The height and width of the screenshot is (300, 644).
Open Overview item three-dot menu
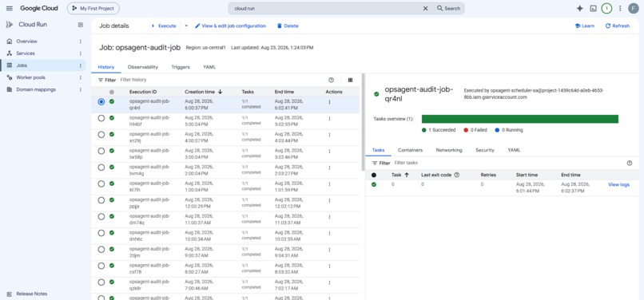tap(81, 41)
